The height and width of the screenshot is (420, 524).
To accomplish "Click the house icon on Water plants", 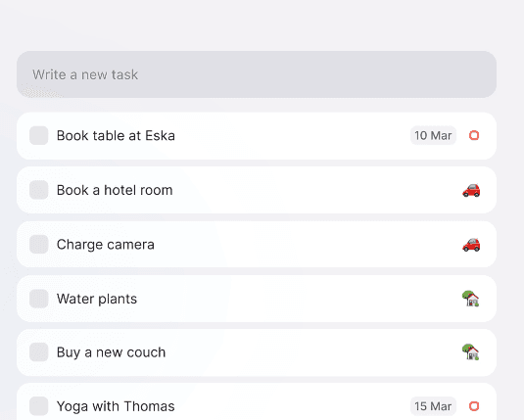I will [470, 299].
